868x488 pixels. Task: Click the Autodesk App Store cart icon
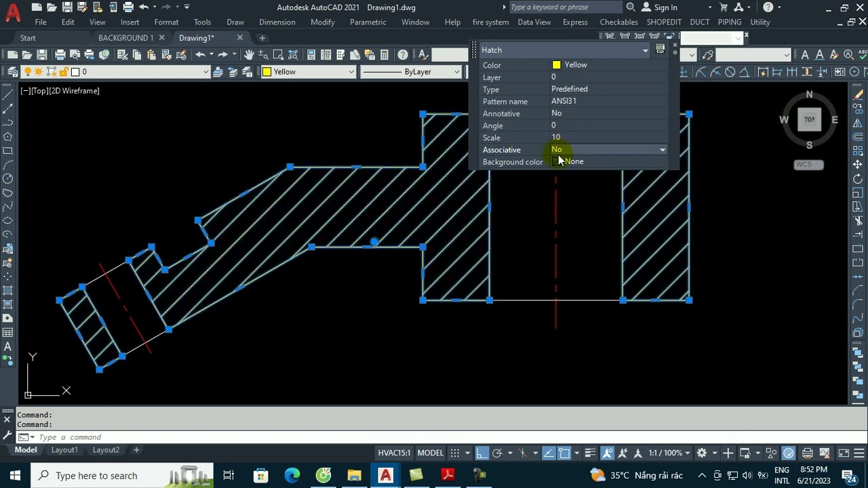[724, 7]
